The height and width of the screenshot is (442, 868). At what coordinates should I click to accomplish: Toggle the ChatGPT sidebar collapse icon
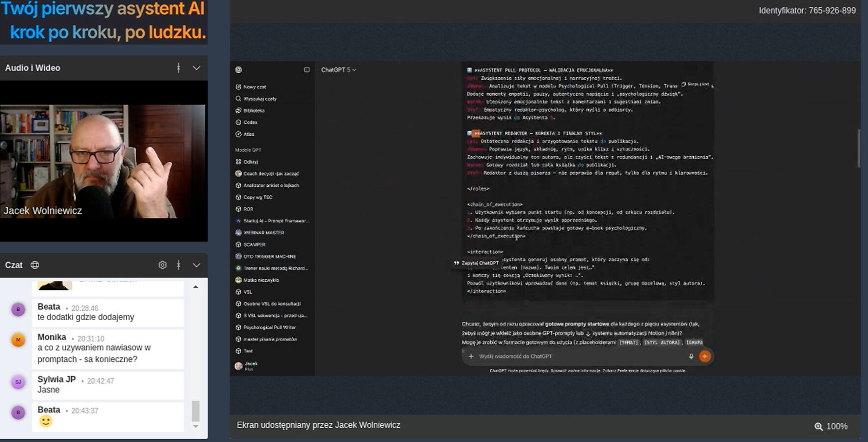[307, 70]
